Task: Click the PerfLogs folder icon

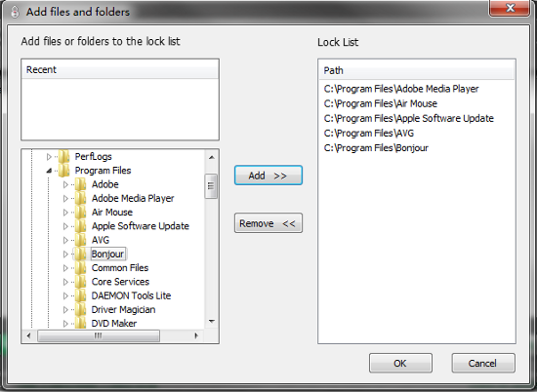Action: pos(63,156)
